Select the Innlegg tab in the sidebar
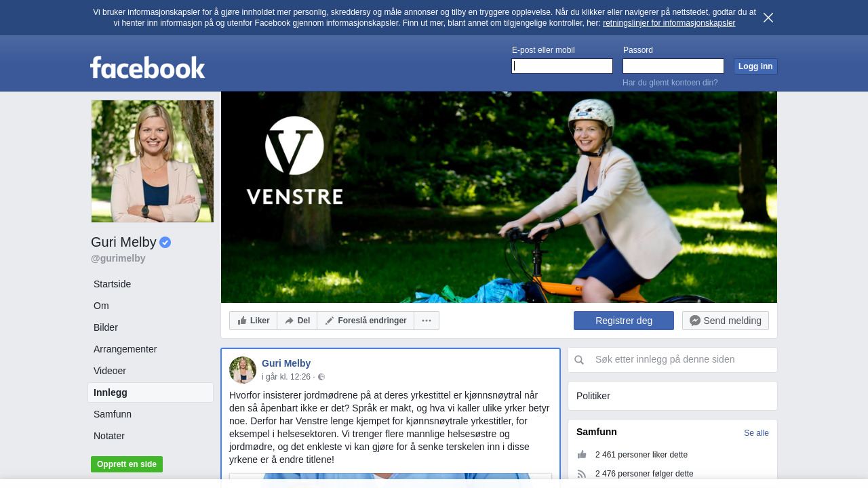 click(151, 392)
